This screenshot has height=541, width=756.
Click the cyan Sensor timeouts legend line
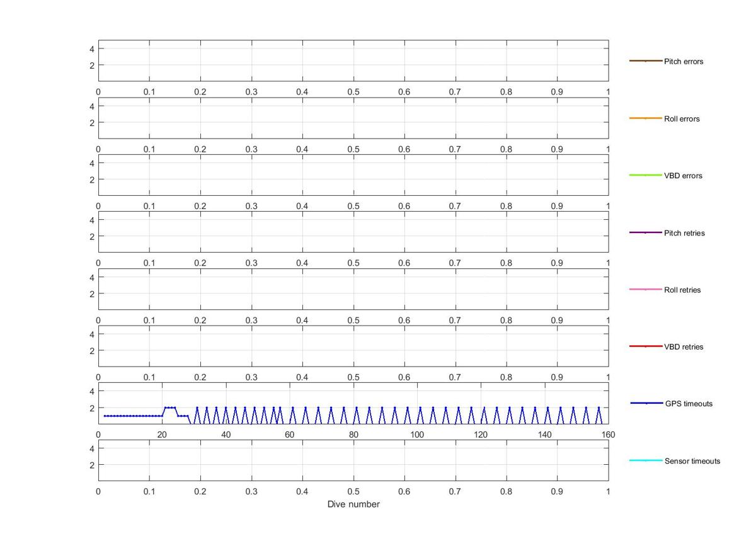pos(646,461)
